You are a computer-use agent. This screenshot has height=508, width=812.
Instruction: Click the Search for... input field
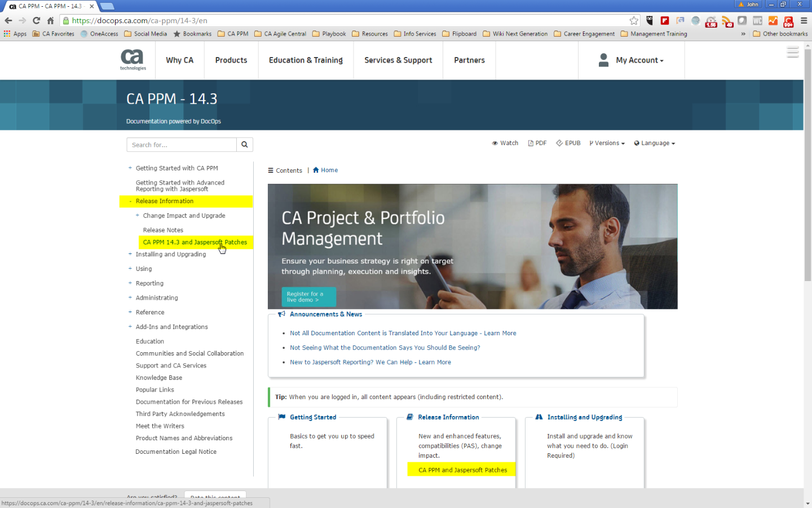[182, 144]
